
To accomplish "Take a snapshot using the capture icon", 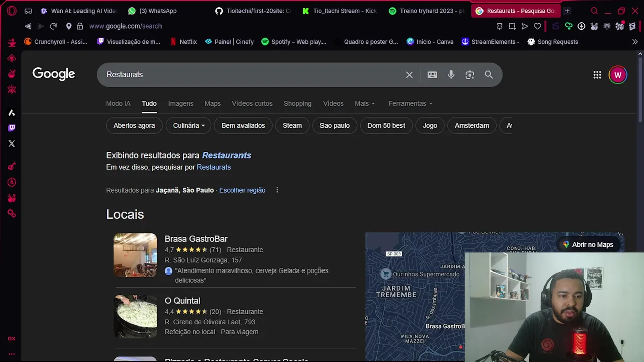I will tap(512, 26).
